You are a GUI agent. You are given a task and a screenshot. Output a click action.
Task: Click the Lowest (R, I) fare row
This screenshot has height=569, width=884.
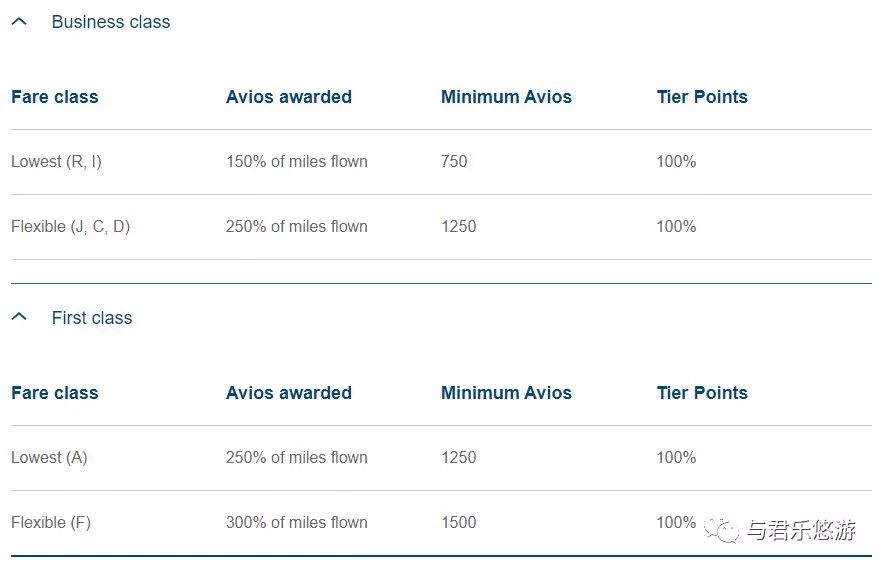point(441,162)
